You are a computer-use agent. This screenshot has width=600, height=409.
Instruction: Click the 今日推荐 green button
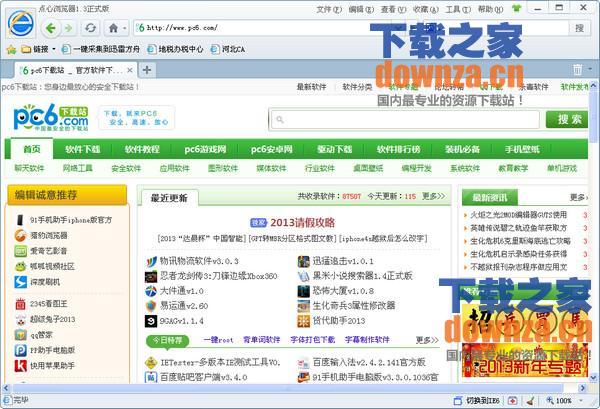[167, 340]
